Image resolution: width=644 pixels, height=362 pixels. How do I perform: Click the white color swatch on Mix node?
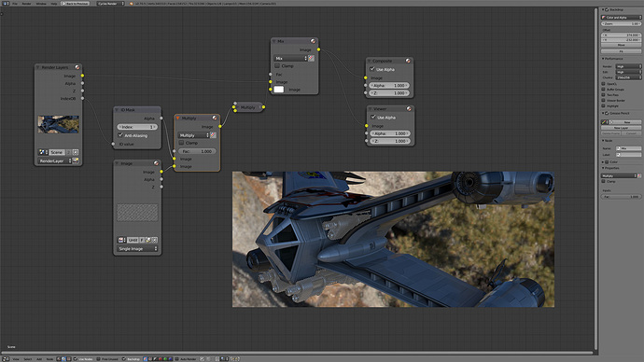[x=279, y=89]
